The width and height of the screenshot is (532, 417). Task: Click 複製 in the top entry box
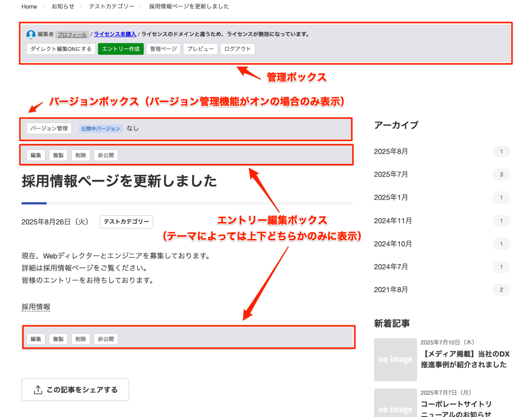58,155
